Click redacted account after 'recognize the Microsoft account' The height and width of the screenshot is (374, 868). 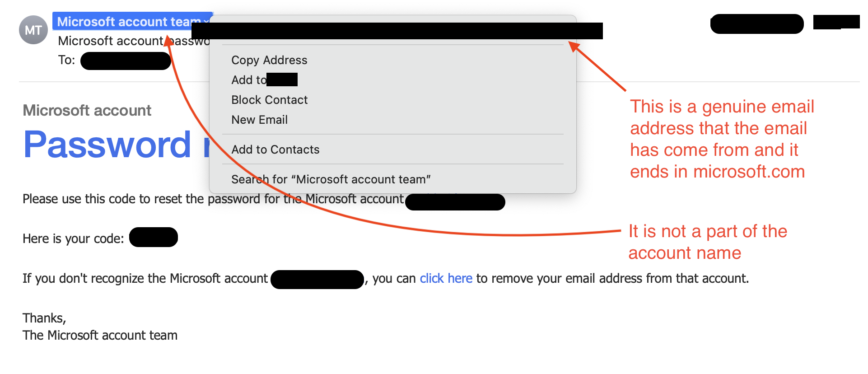coord(317,280)
